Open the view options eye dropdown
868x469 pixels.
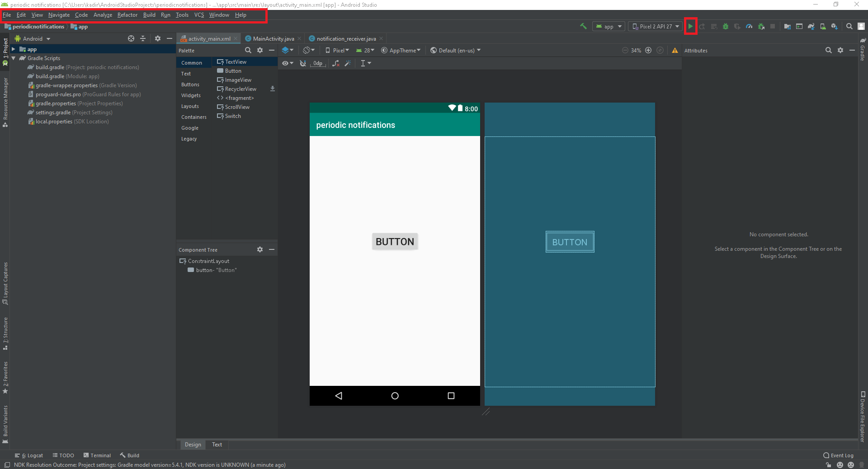coord(288,63)
